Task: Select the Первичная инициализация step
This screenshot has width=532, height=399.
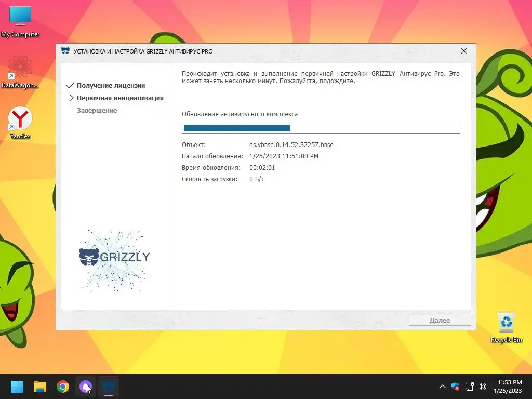Action: (x=120, y=98)
